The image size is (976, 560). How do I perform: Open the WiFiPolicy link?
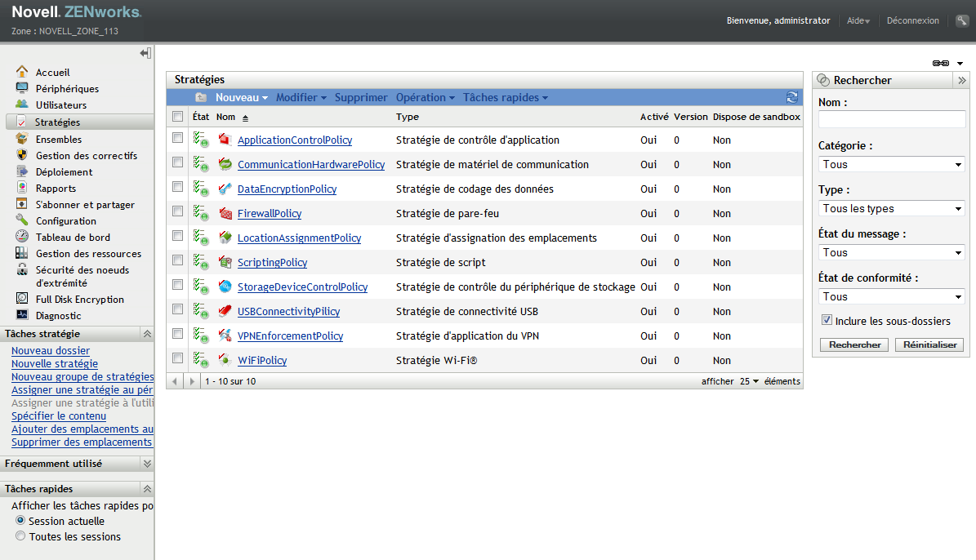pos(262,361)
